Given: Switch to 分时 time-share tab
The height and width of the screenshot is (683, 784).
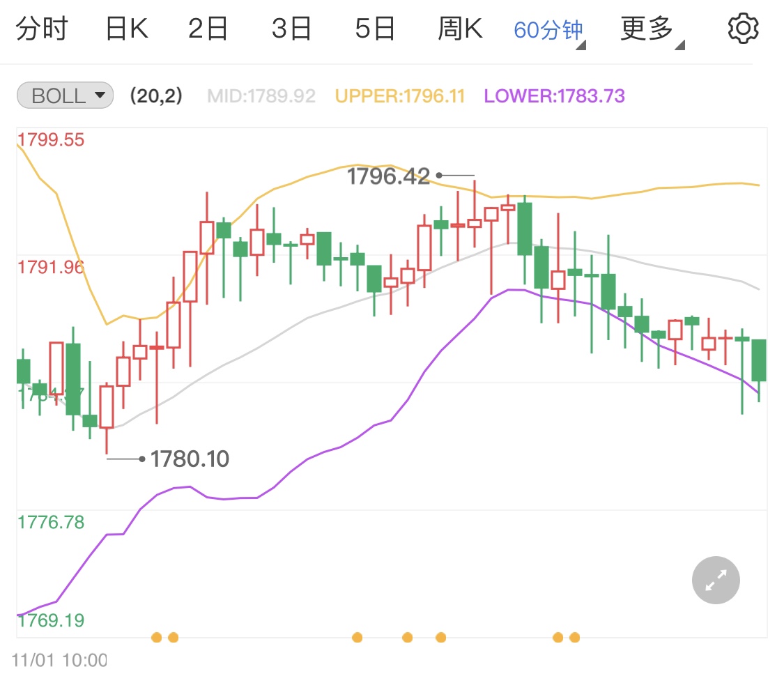Looking at the screenshot, I should click(x=42, y=29).
